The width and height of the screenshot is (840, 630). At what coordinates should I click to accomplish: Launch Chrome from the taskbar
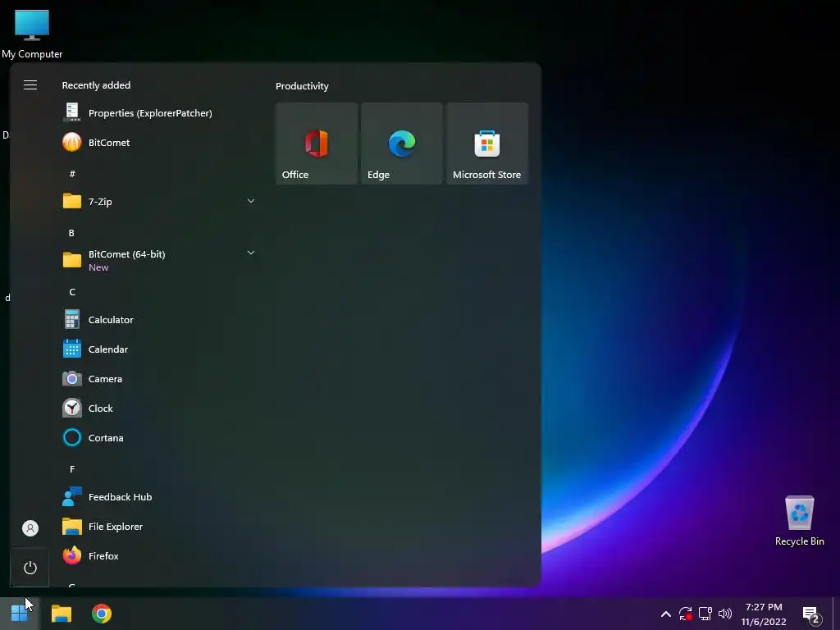tap(101, 614)
